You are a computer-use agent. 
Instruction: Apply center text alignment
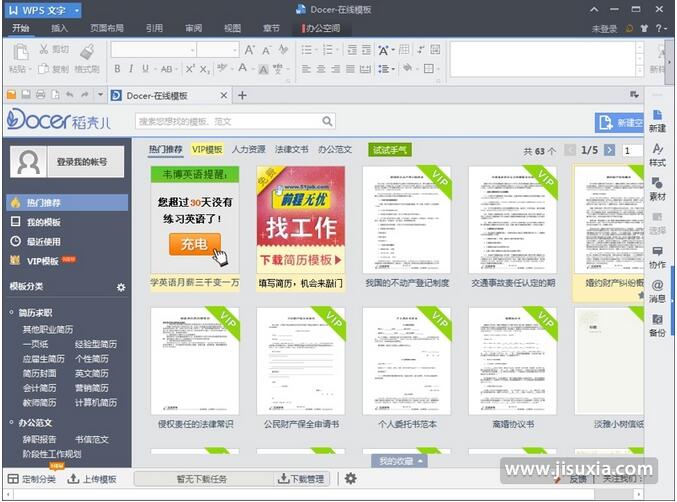pos(321,69)
